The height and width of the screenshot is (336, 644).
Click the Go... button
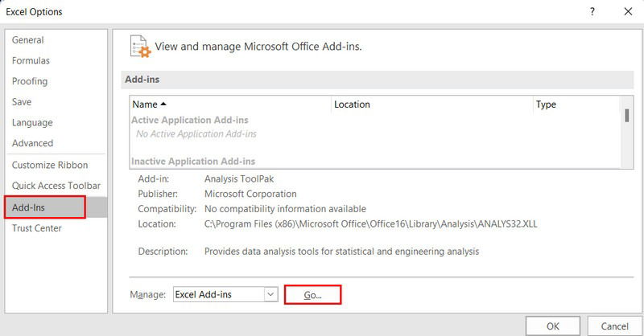pos(312,294)
